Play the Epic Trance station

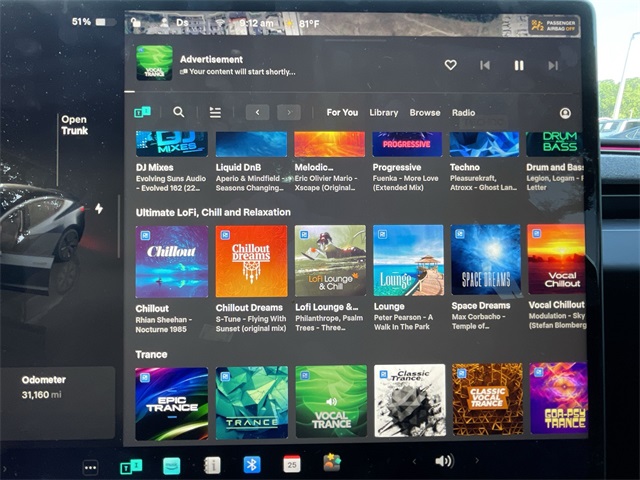tap(171, 403)
